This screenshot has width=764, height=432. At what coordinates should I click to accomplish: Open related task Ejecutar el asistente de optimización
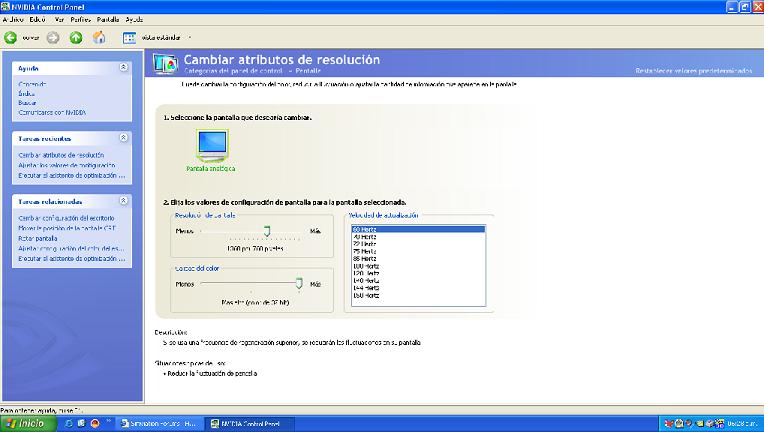click(x=72, y=259)
